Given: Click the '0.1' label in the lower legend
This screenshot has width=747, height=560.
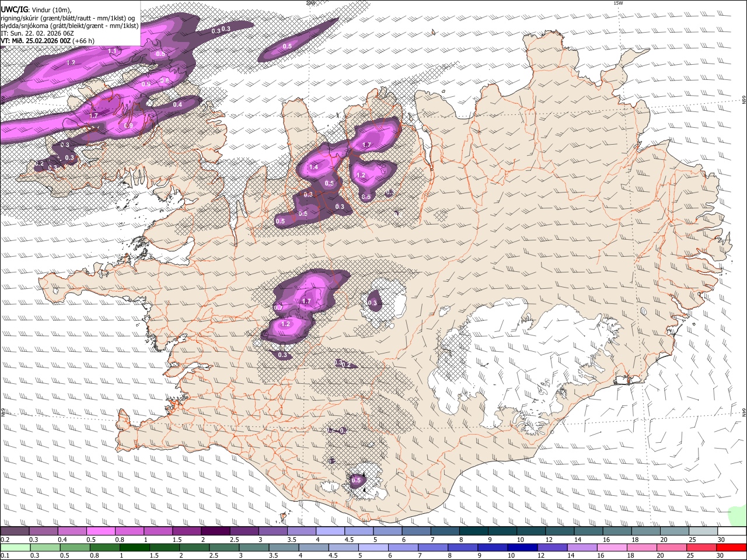Looking at the screenshot, I should pyautogui.click(x=4, y=556).
